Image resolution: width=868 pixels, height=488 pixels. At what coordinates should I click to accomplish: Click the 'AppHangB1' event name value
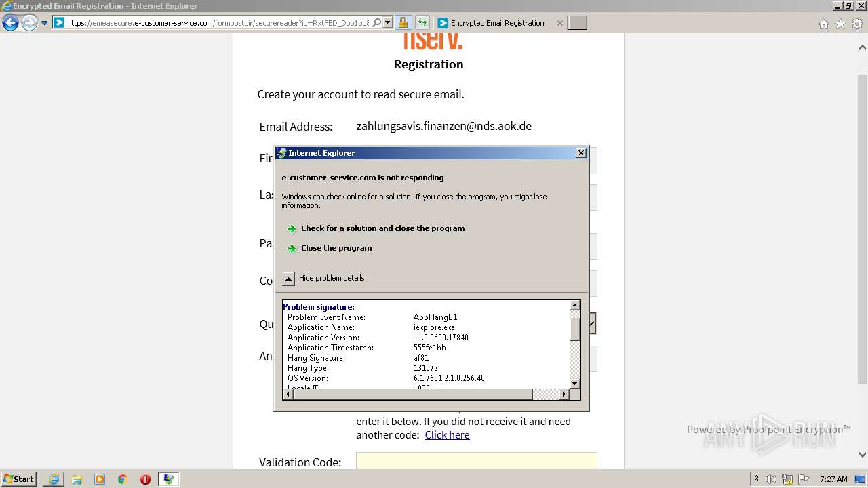(435, 317)
